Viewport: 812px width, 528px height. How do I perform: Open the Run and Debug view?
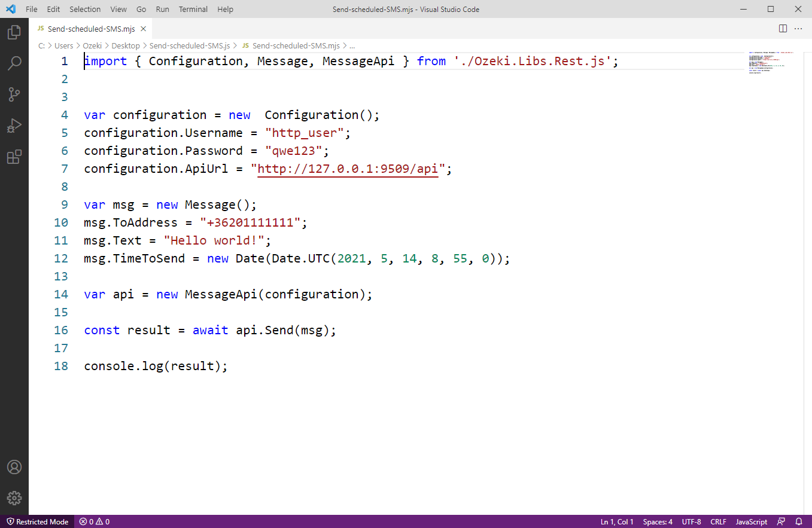coord(14,126)
